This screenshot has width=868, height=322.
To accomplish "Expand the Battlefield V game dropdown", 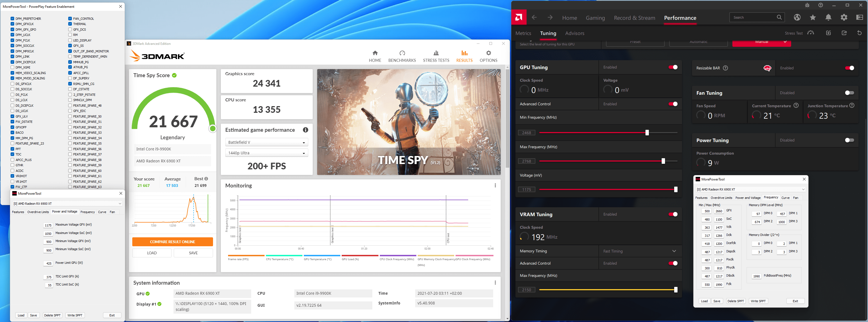I will (266, 142).
